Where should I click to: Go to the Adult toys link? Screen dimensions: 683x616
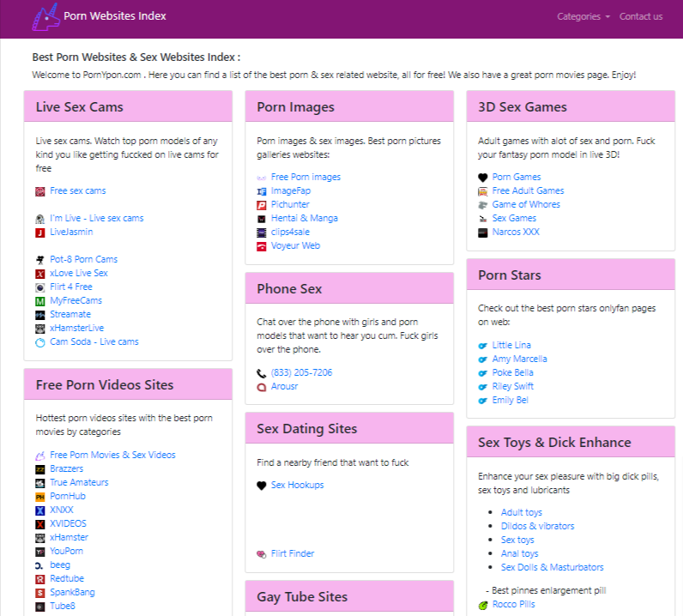[x=521, y=512]
